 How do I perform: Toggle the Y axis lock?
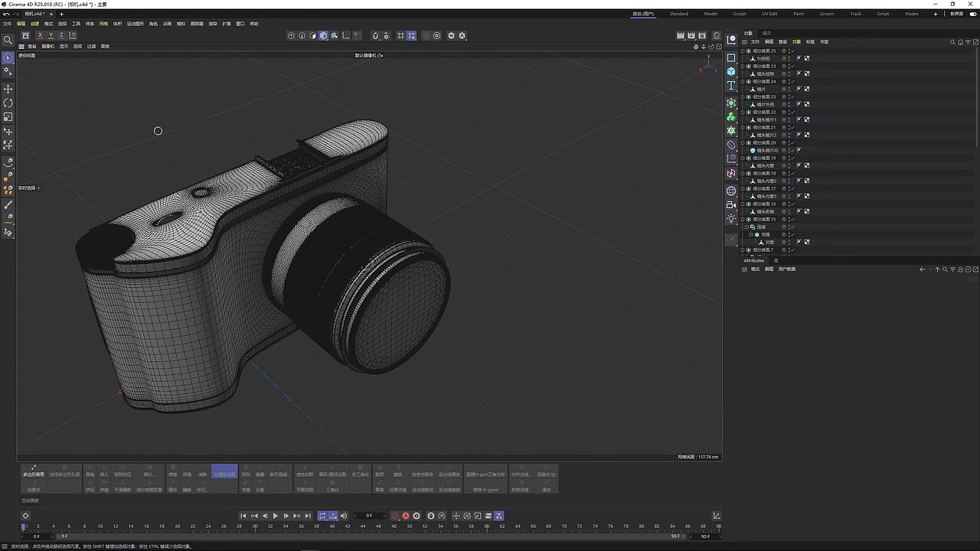point(51,35)
